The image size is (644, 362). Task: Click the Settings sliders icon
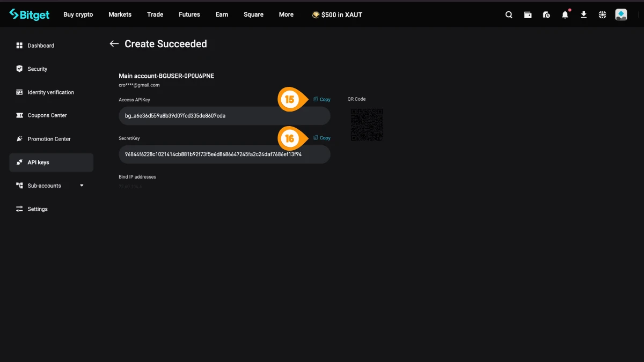coord(19,209)
